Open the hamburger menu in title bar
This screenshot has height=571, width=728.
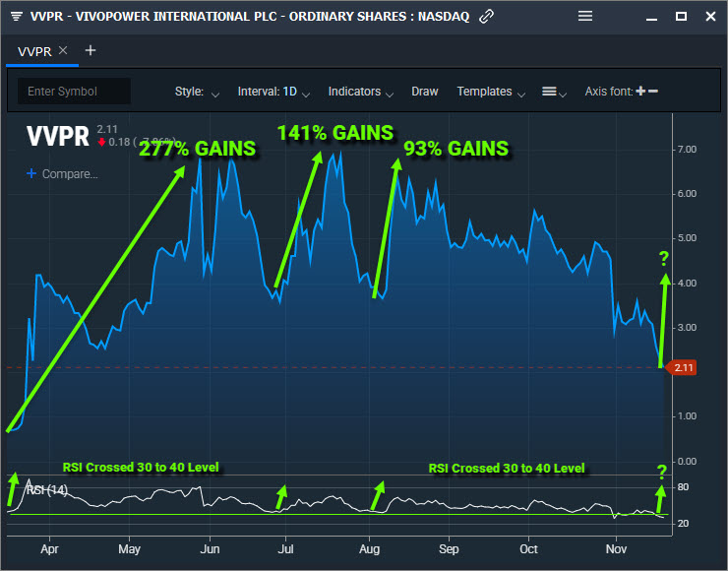coord(585,17)
